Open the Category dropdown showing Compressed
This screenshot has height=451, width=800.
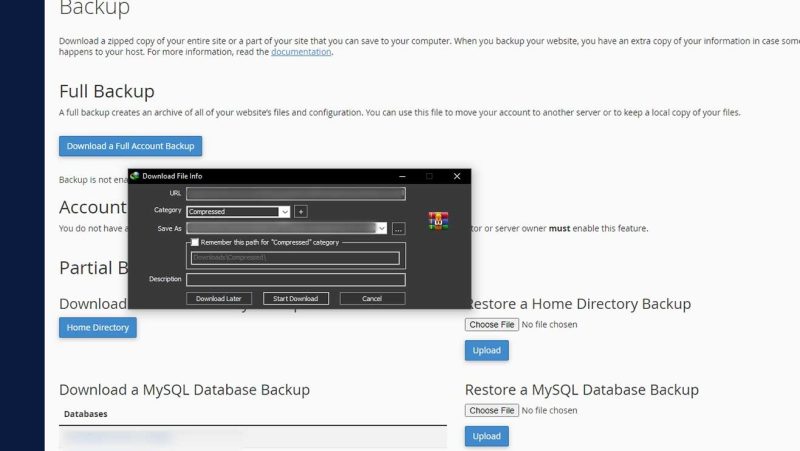click(284, 211)
